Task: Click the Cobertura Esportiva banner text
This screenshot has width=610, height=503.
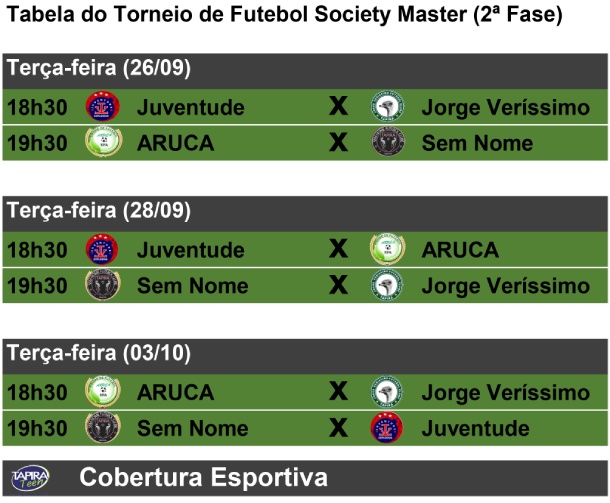Action: point(203,477)
